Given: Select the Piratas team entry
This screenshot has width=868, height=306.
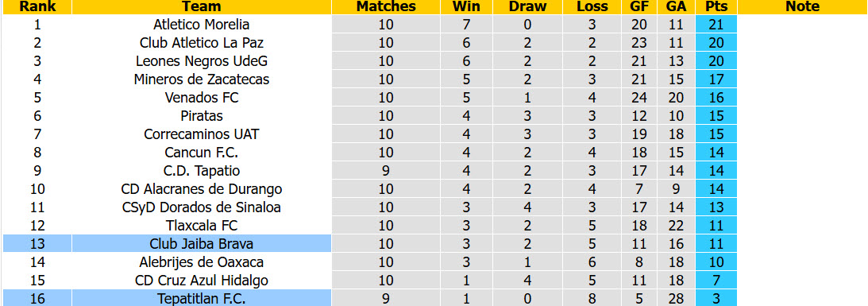Looking at the screenshot, I should point(202,116).
